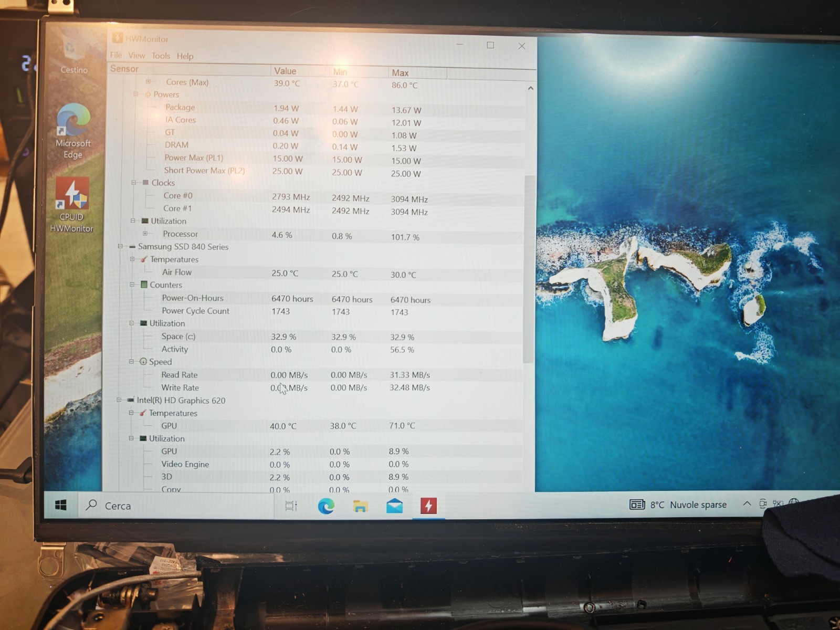Select the Air Flow temperature row

314,273
